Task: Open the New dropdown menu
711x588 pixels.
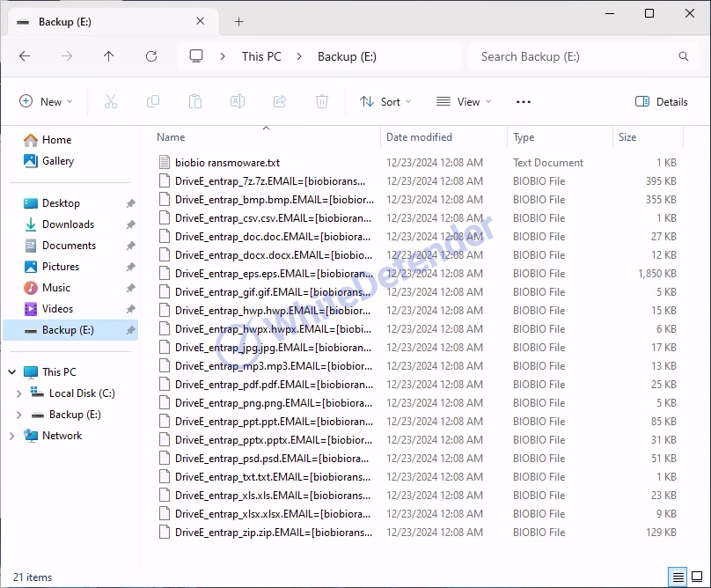Action: [46, 101]
